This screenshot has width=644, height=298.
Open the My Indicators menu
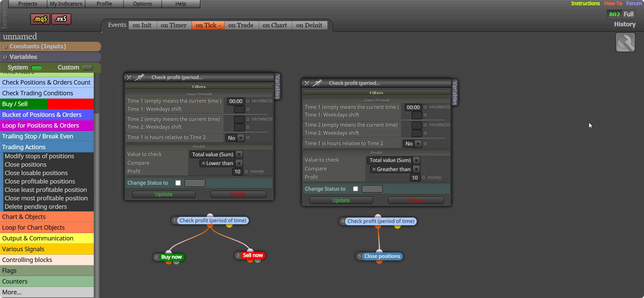66,4
